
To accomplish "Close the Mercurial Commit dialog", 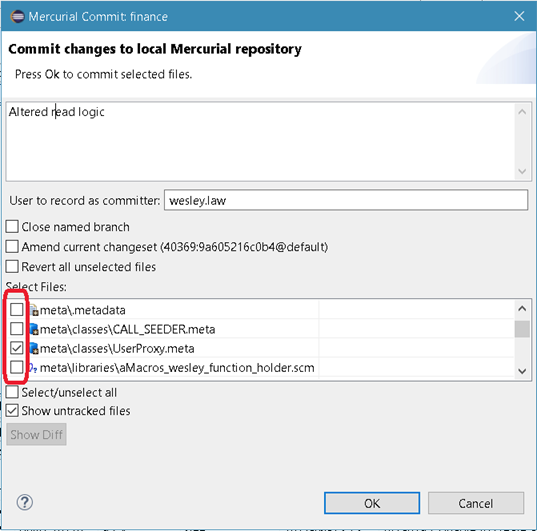I will coord(519,16).
